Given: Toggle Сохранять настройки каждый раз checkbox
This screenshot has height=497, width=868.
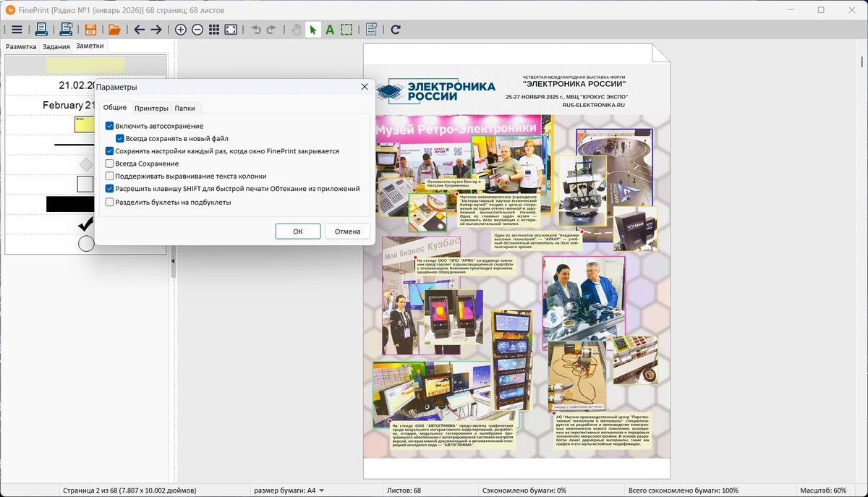Looking at the screenshot, I should click(109, 151).
